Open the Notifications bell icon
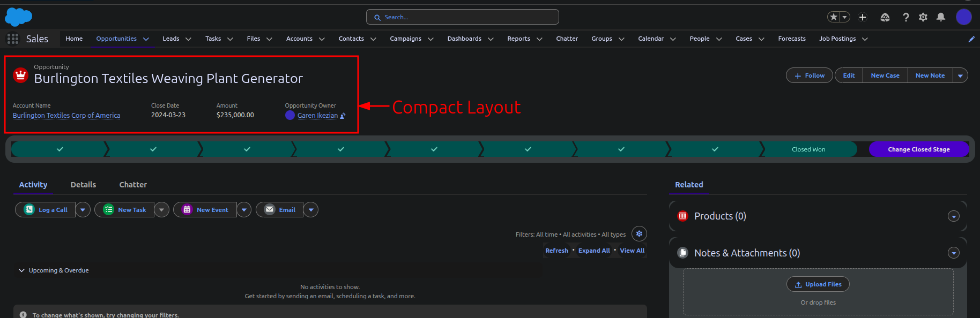This screenshot has height=318, width=980. pyautogui.click(x=941, y=17)
